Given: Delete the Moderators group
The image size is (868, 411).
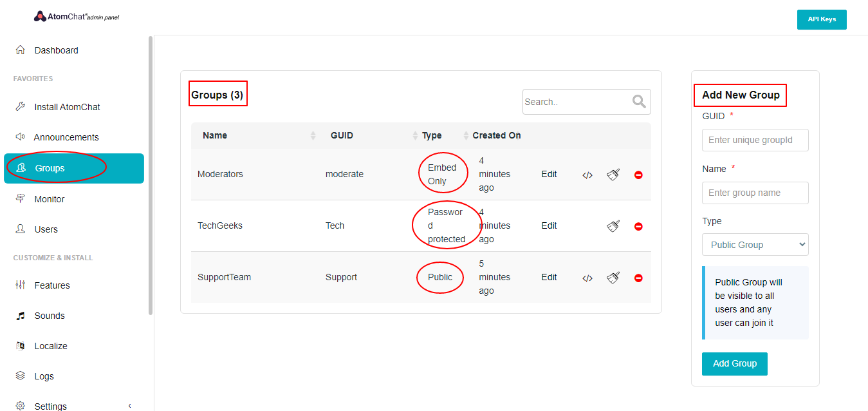Looking at the screenshot, I should tap(638, 175).
